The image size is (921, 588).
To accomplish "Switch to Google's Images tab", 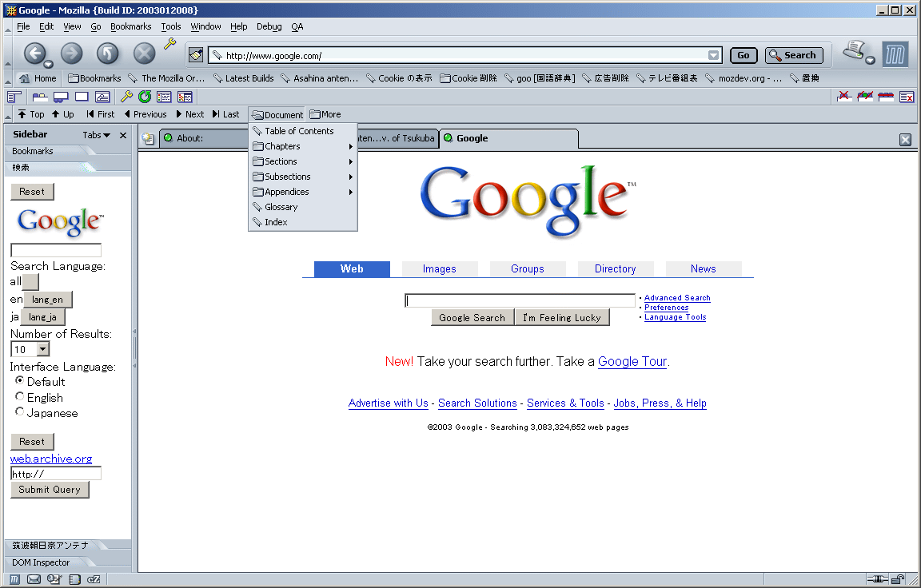I will [x=440, y=268].
